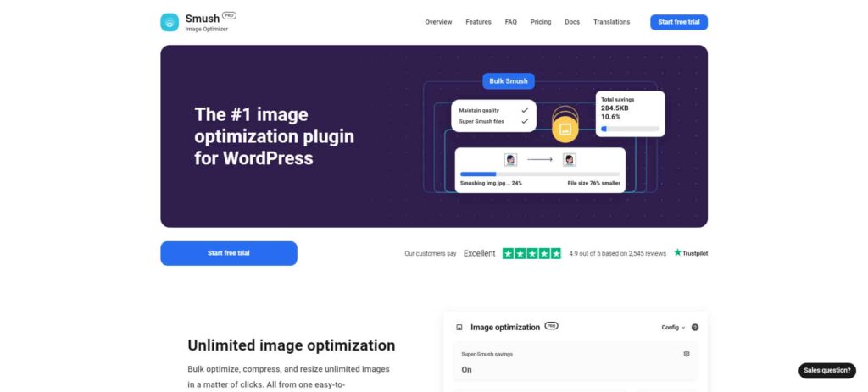Click the yellow image icon circle

565,130
